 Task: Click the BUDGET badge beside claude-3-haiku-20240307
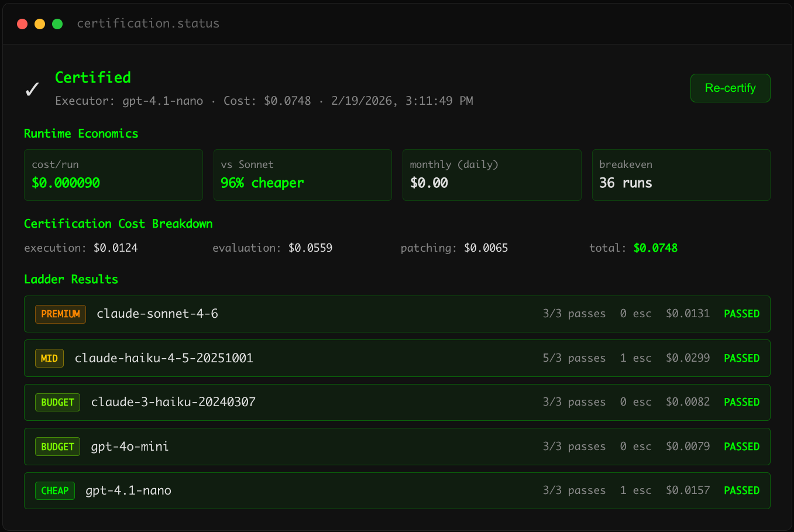[x=57, y=403]
